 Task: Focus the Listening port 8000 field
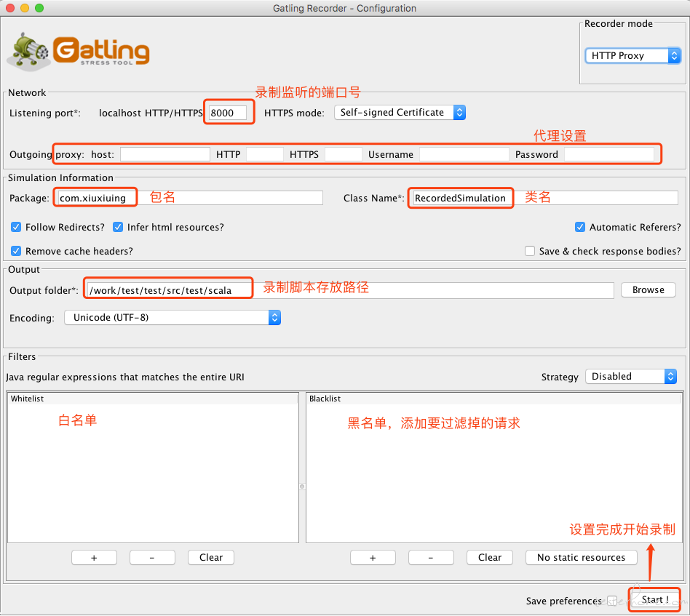(x=228, y=113)
